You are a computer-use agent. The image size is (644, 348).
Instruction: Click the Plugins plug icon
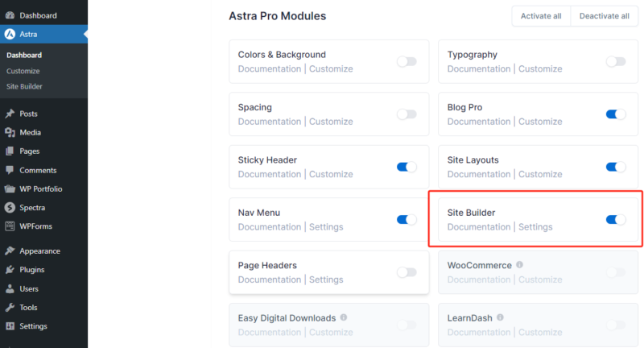tap(10, 270)
